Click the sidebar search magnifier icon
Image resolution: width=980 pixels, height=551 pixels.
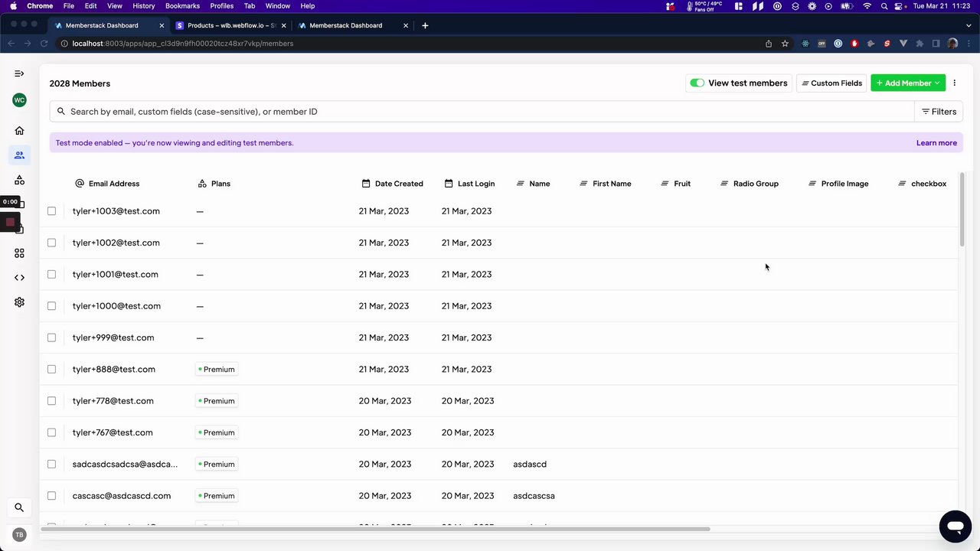coord(19,507)
